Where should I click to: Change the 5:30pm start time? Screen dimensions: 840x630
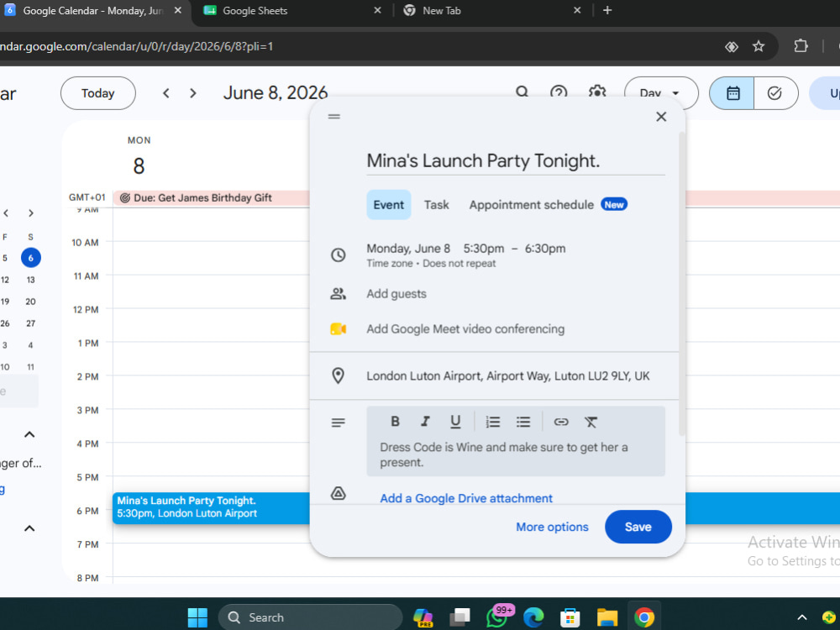pos(484,249)
